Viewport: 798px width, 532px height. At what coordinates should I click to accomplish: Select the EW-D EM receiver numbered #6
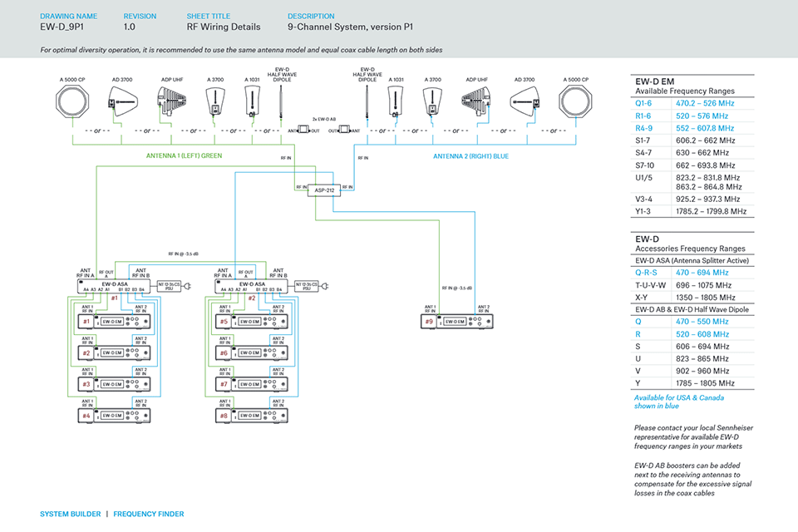coord(251,352)
